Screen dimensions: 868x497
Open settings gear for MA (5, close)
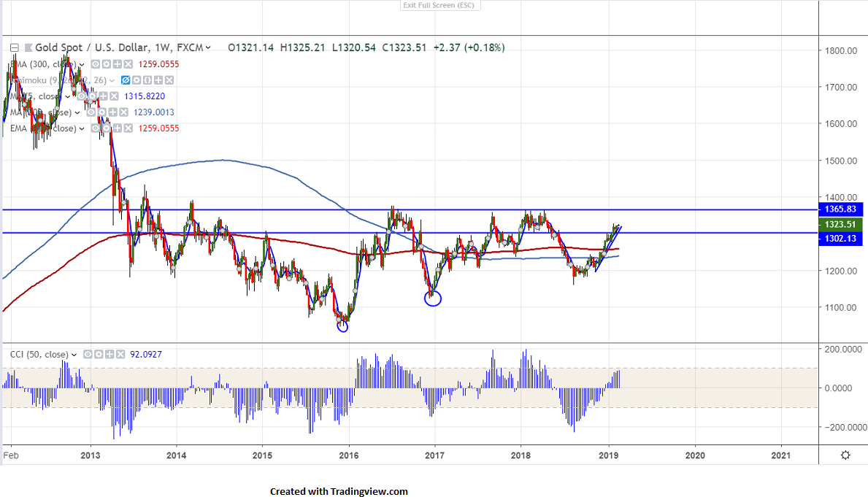tap(93, 96)
